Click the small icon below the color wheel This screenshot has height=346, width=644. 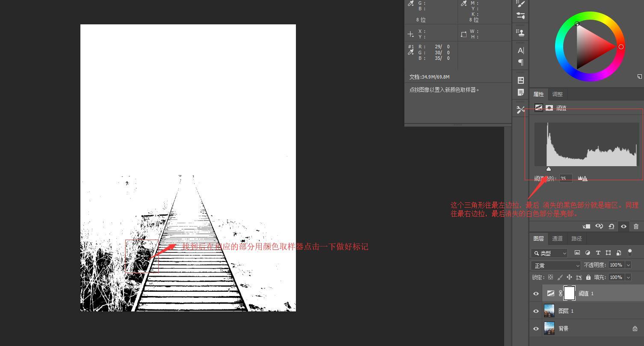click(x=639, y=76)
